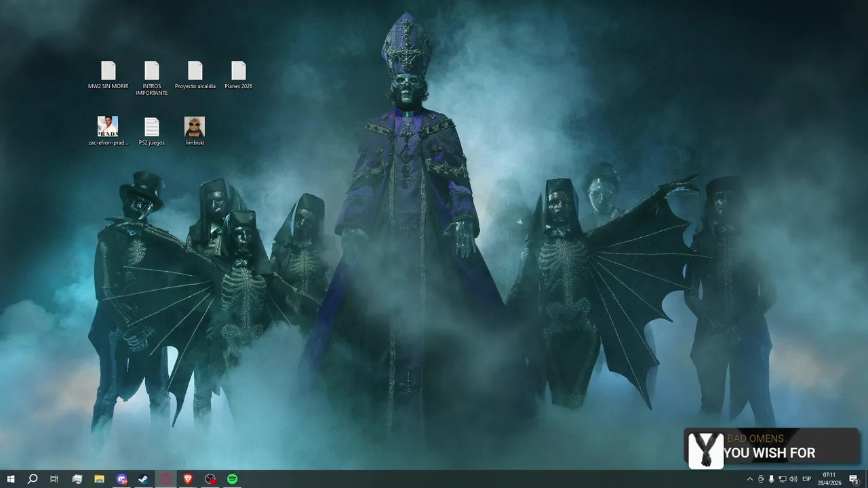Open the volume control tray icon
Image resolution: width=868 pixels, height=488 pixels.
click(x=793, y=479)
